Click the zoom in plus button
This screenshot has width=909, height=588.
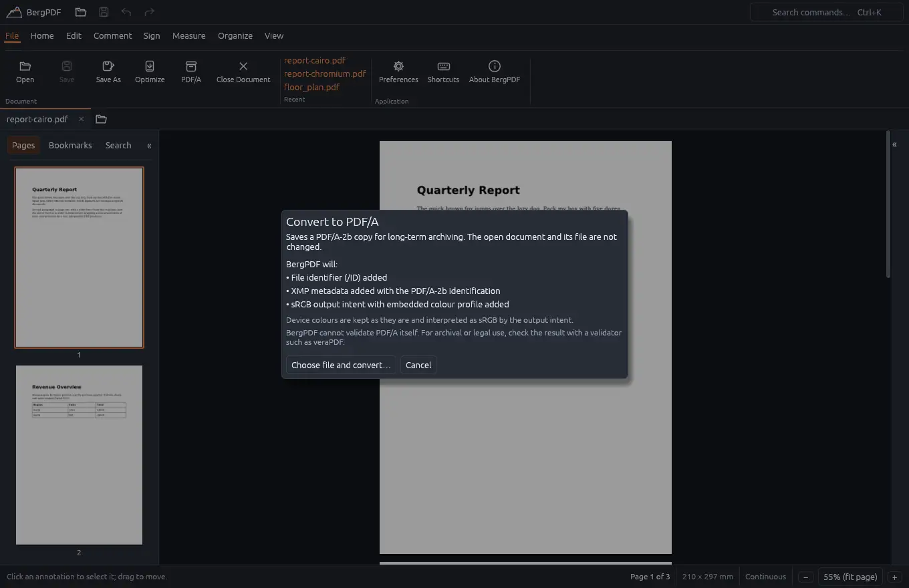[x=894, y=577]
